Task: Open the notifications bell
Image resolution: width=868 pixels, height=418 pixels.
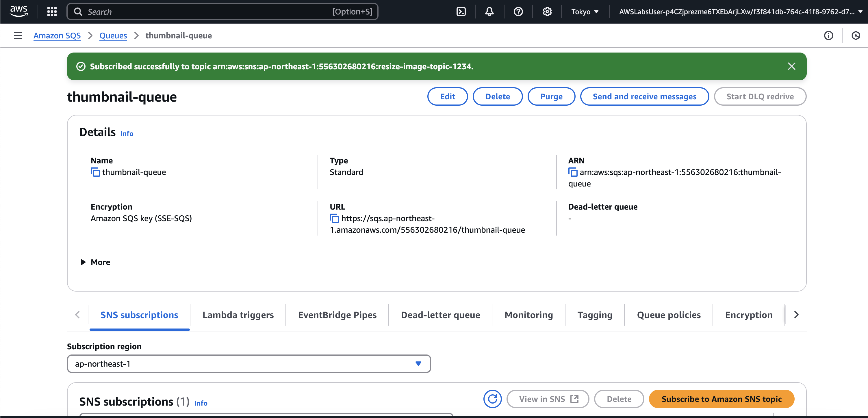Action: pos(489,12)
